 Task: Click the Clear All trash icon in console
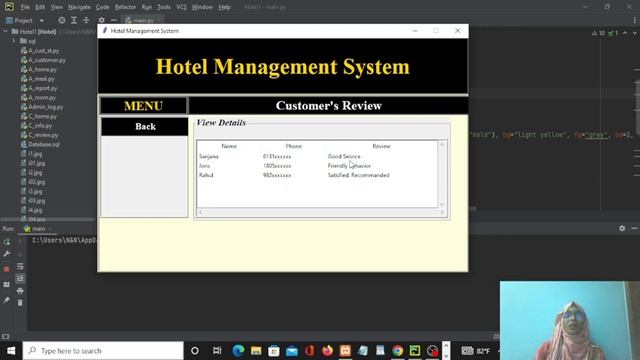pyautogui.click(x=20, y=303)
